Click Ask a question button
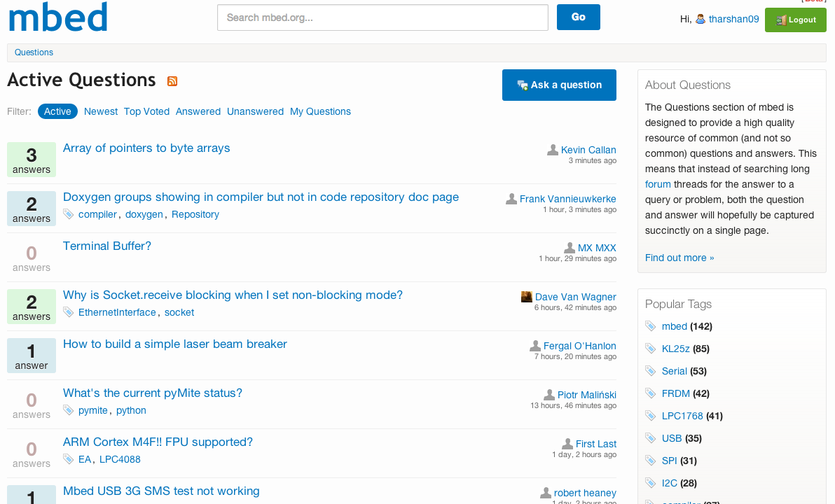Screen dimensions: 835x504 [x=559, y=85]
